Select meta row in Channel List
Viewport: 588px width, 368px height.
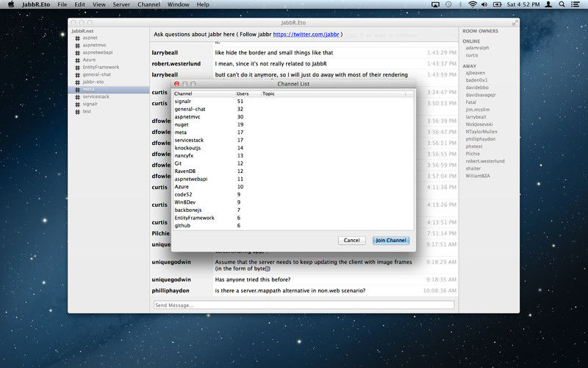click(293, 132)
